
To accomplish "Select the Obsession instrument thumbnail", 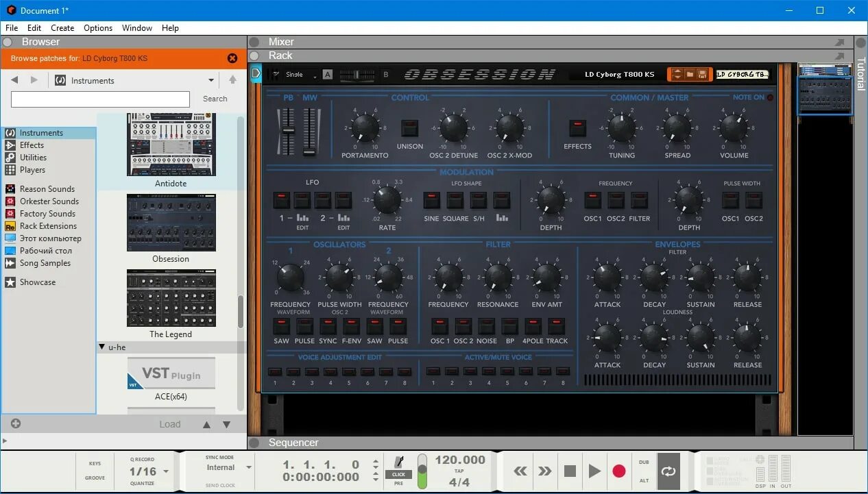I will (x=171, y=223).
